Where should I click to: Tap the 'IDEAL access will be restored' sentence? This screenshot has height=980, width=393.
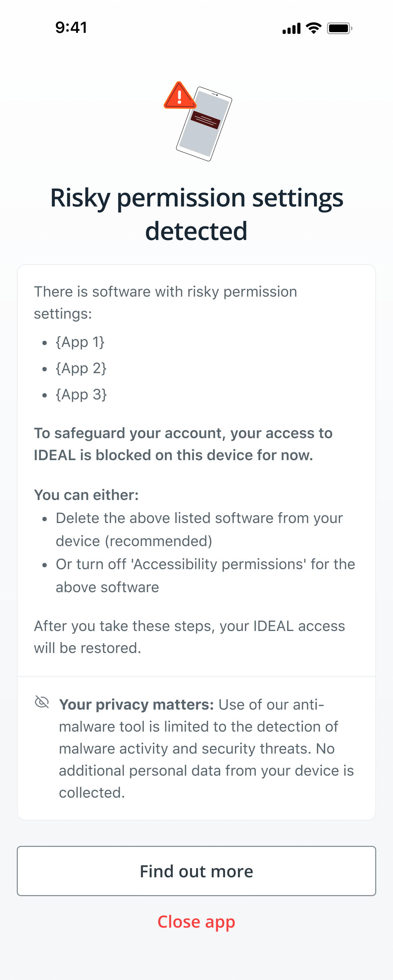pyautogui.click(x=189, y=637)
